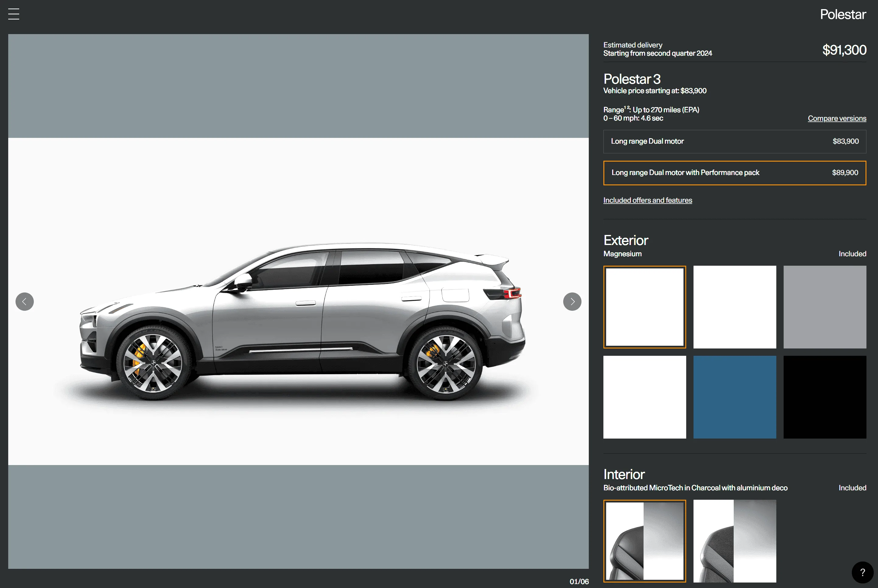Choose the grey exterior color swatch

[825, 307]
